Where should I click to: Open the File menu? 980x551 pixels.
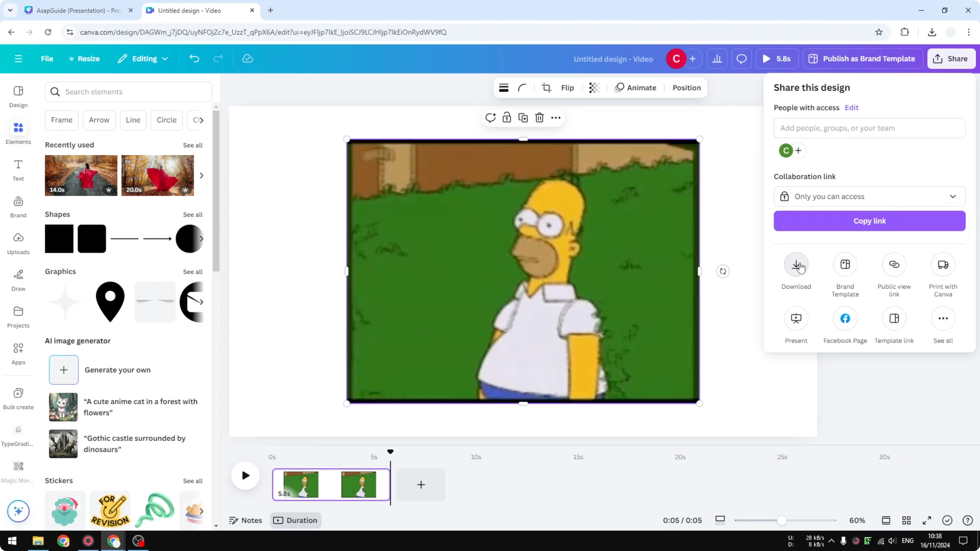click(47, 59)
